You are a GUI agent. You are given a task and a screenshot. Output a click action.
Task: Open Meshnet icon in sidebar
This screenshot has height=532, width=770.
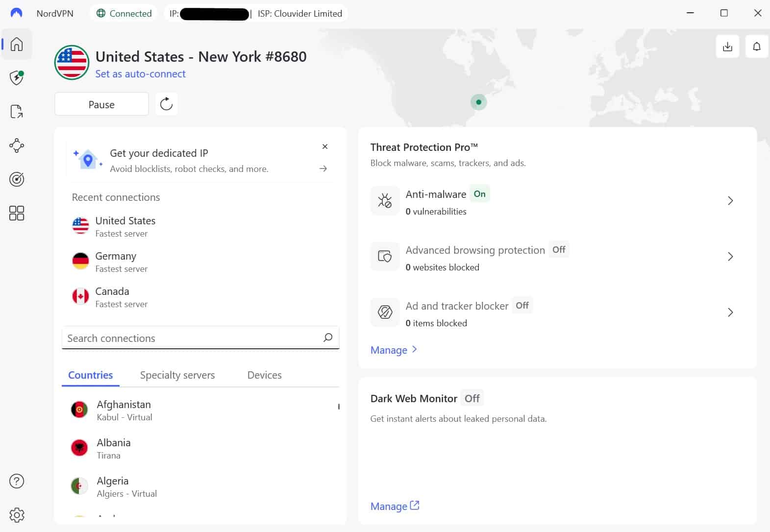tap(17, 145)
